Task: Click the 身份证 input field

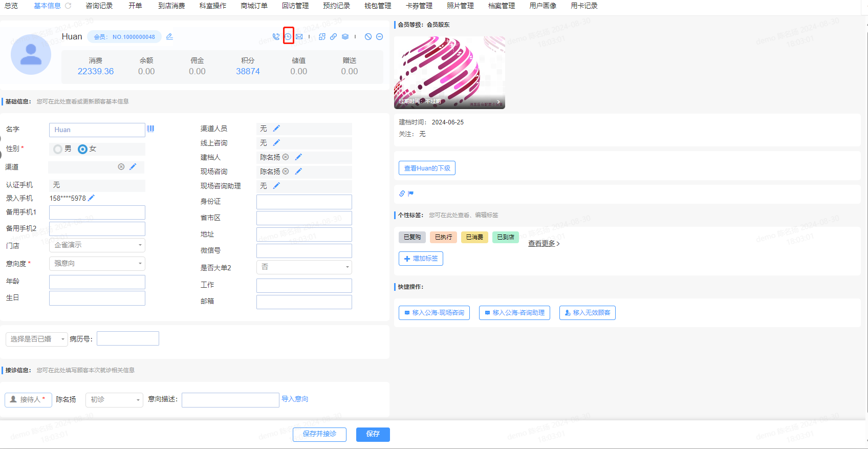Action: (304, 202)
